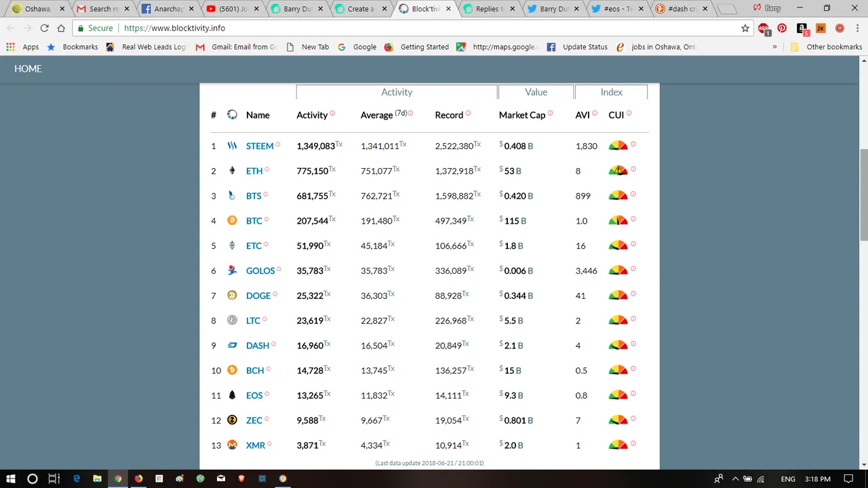Reload the page with the refresh button
Image resolution: width=868 pixels, height=488 pixels.
coord(44,28)
